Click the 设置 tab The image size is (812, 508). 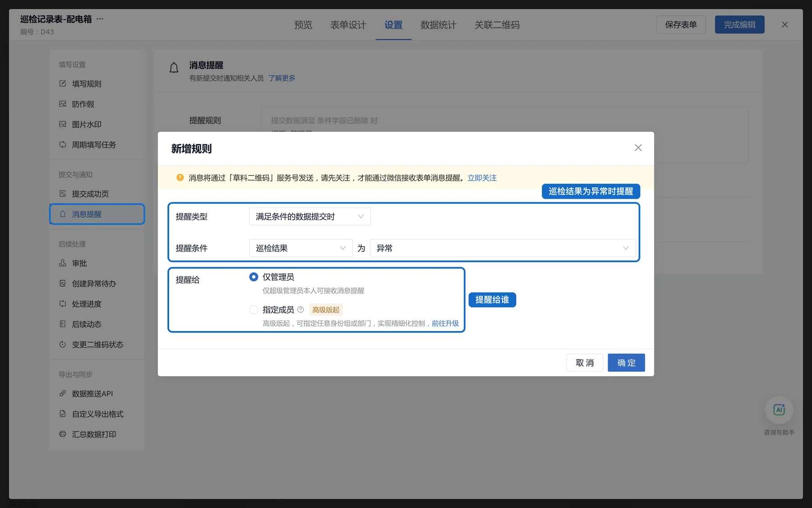click(393, 25)
